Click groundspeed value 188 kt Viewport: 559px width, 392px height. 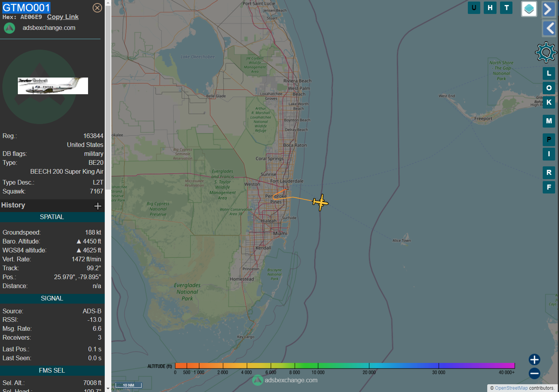(x=93, y=233)
